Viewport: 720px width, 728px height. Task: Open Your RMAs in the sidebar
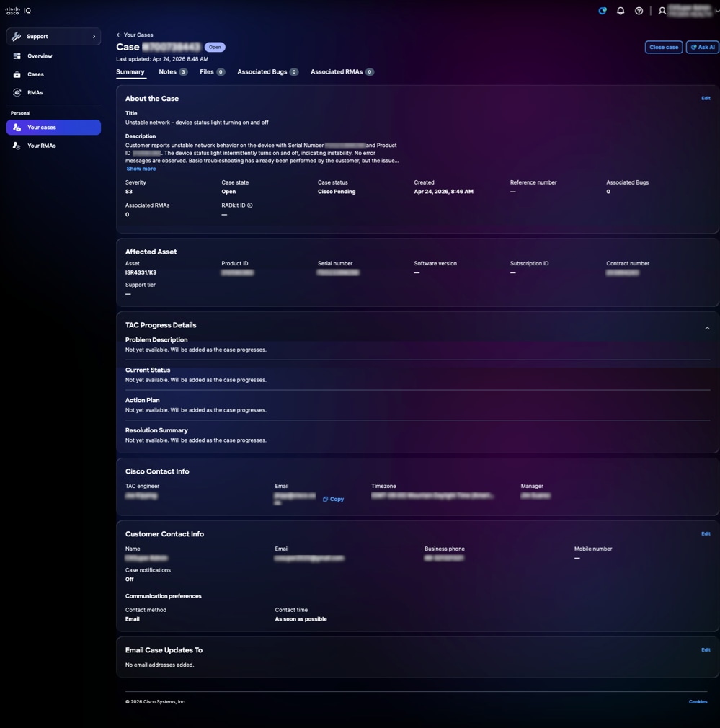pyautogui.click(x=53, y=146)
